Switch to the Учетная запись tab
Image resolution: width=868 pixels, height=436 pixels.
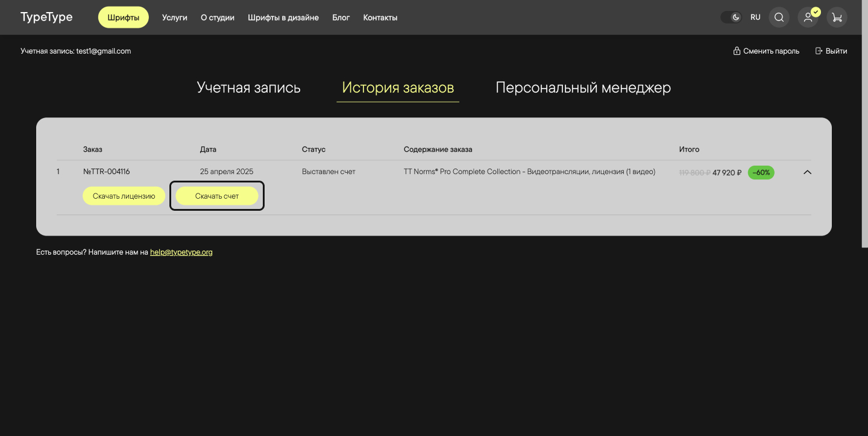(249, 88)
